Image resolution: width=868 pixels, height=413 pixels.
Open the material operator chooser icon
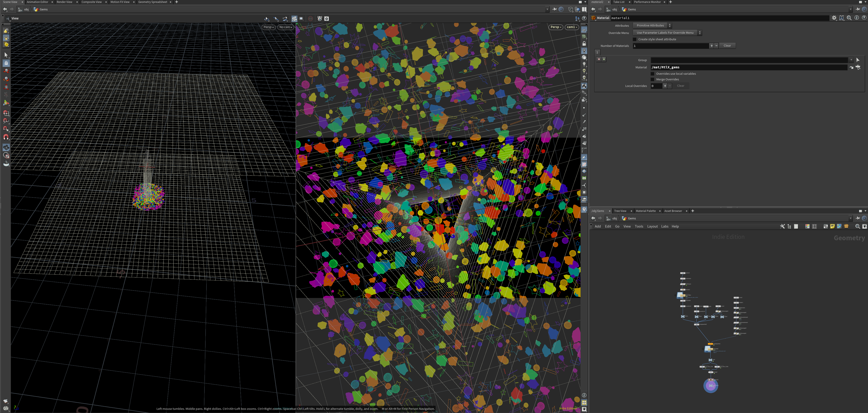click(858, 67)
